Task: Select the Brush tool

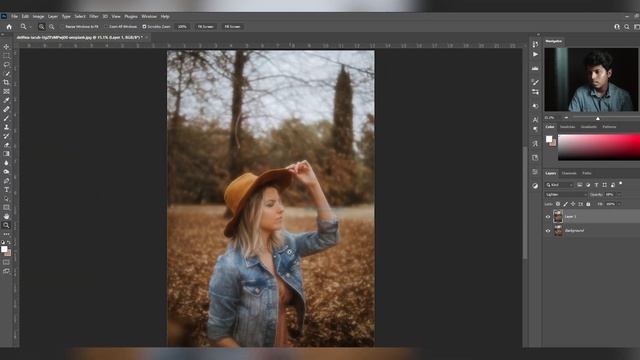Action: point(6,118)
